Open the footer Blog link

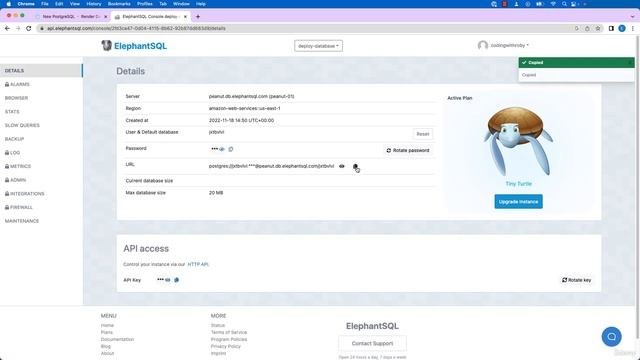[x=106, y=347]
